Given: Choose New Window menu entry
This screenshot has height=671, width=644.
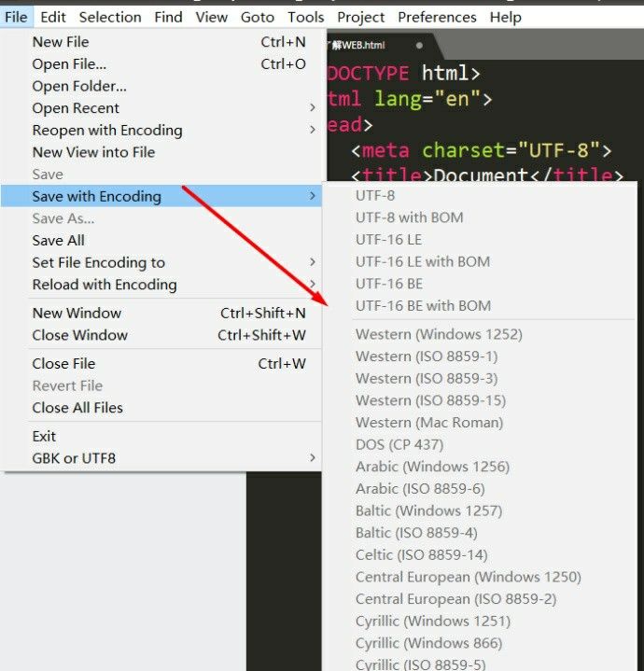Looking at the screenshot, I should (161, 314).
